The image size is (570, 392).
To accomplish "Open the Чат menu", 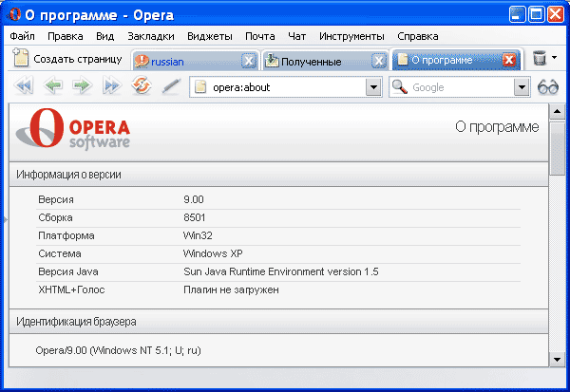I will click(297, 36).
